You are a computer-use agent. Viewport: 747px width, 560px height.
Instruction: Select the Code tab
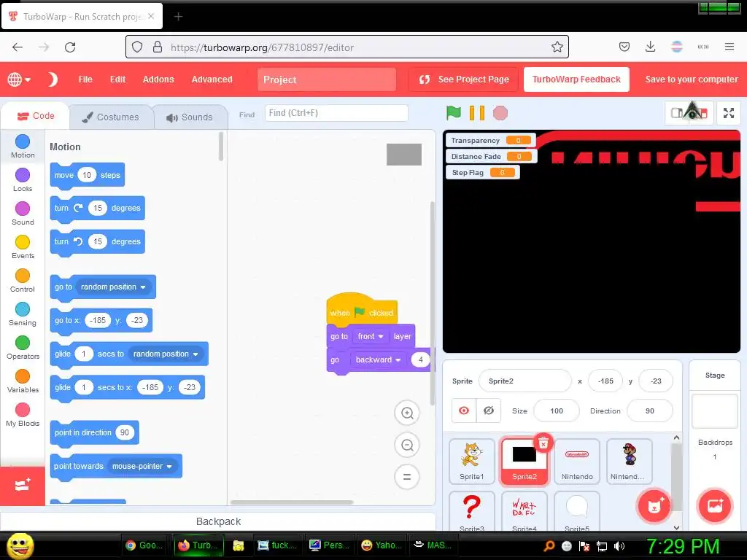coord(36,116)
